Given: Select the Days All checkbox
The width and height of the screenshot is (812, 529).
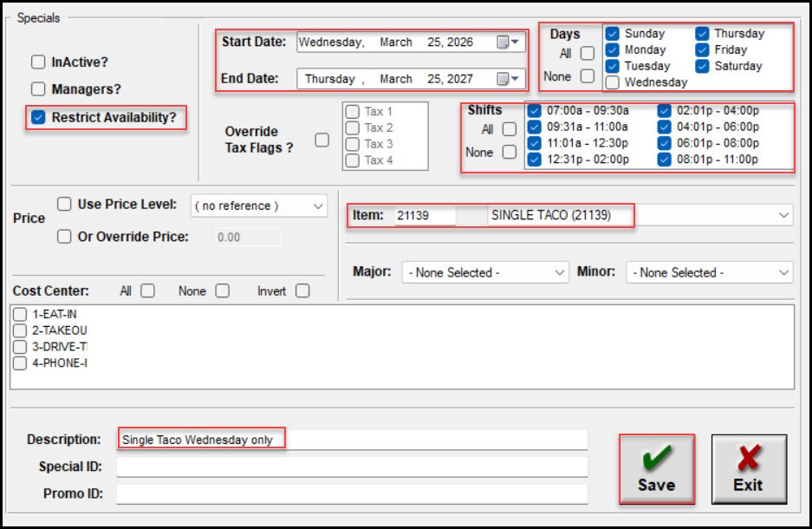Looking at the screenshot, I should click(x=588, y=54).
